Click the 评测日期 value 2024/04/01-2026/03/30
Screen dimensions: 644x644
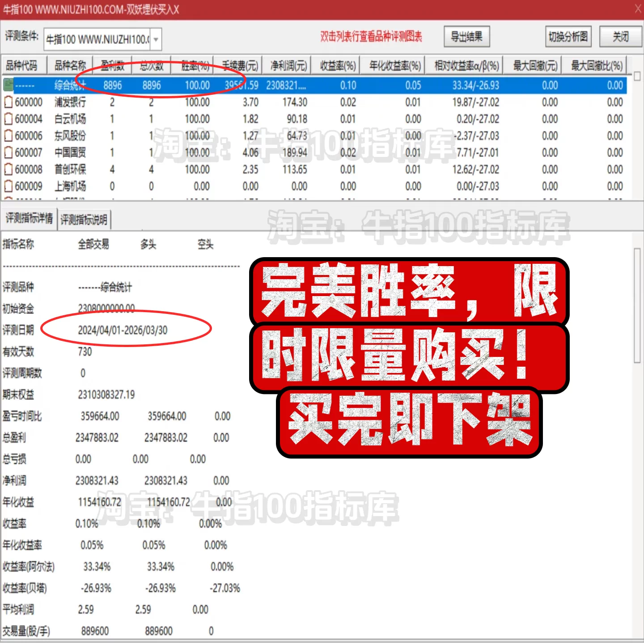point(123,330)
